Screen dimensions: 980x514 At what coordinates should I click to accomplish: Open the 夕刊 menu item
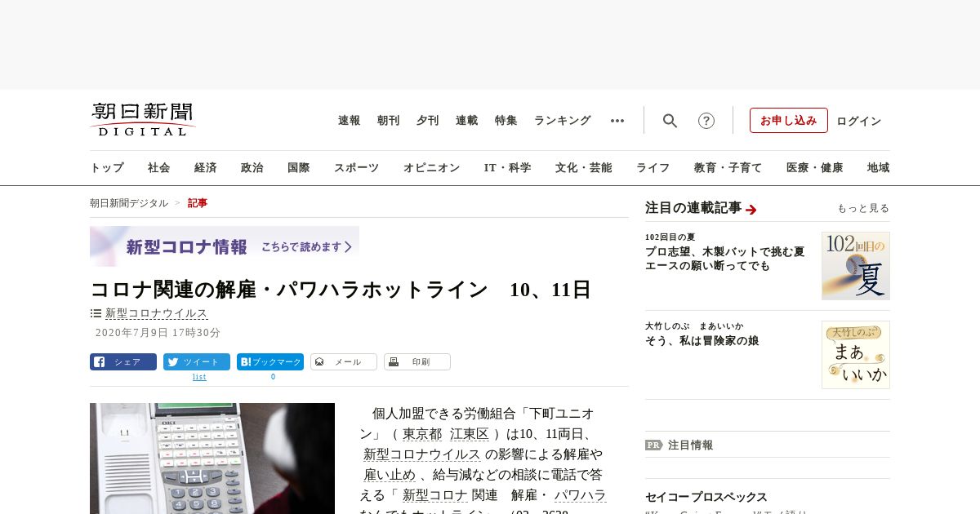point(428,121)
